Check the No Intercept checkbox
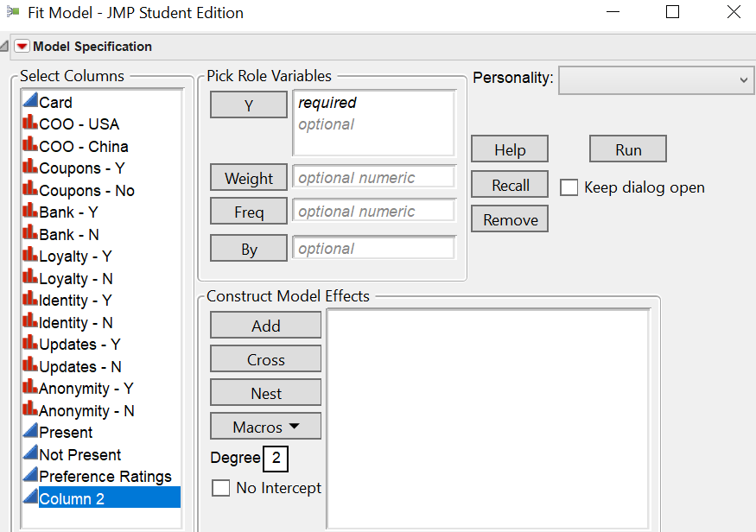 coord(221,488)
